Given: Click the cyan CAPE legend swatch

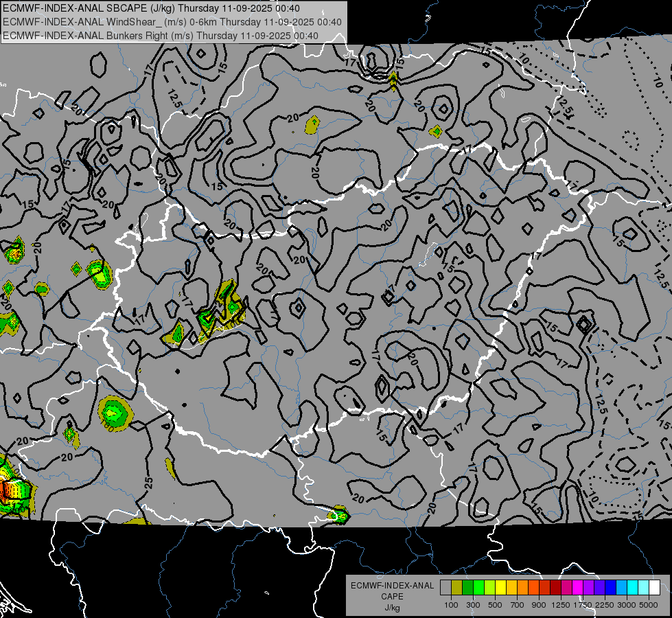Looking at the screenshot, I should pos(633,588).
